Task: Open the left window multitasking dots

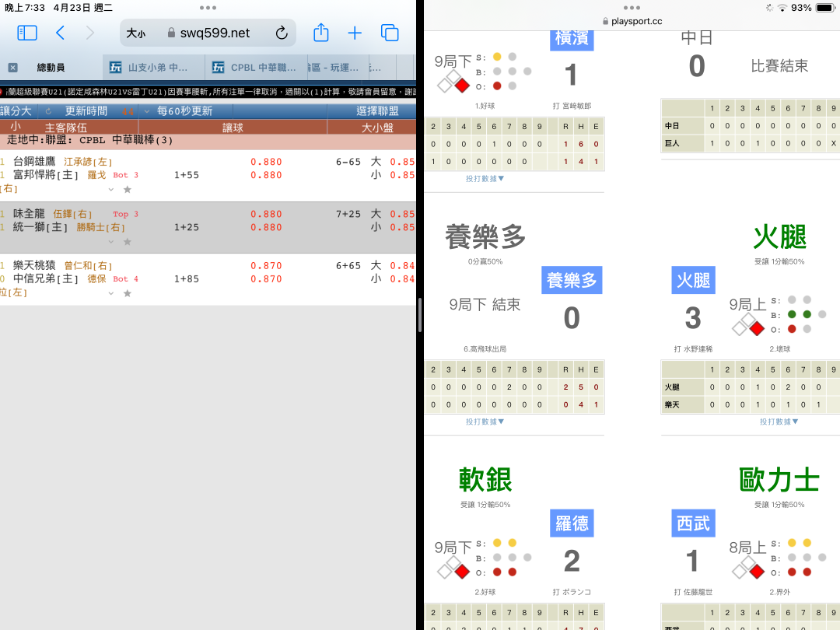Action: pos(208,8)
